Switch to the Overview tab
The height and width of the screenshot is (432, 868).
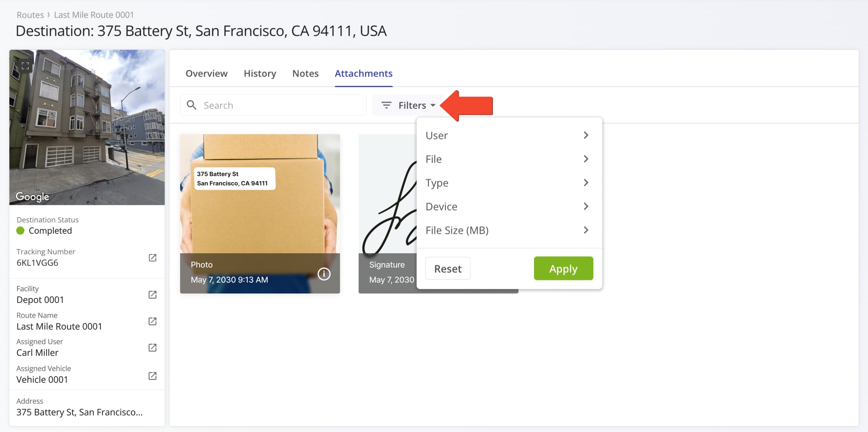[x=206, y=73]
